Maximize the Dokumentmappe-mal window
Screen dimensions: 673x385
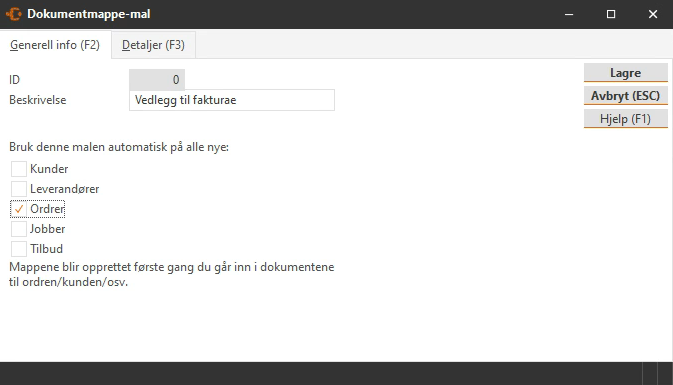(611, 14)
